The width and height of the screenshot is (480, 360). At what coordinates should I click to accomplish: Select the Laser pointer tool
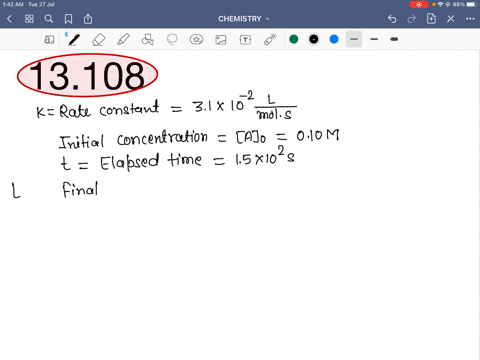tap(270, 39)
